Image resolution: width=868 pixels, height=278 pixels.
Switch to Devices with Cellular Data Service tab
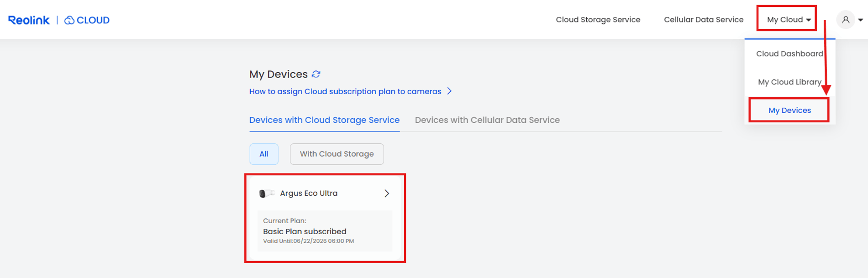coord(487,120)
